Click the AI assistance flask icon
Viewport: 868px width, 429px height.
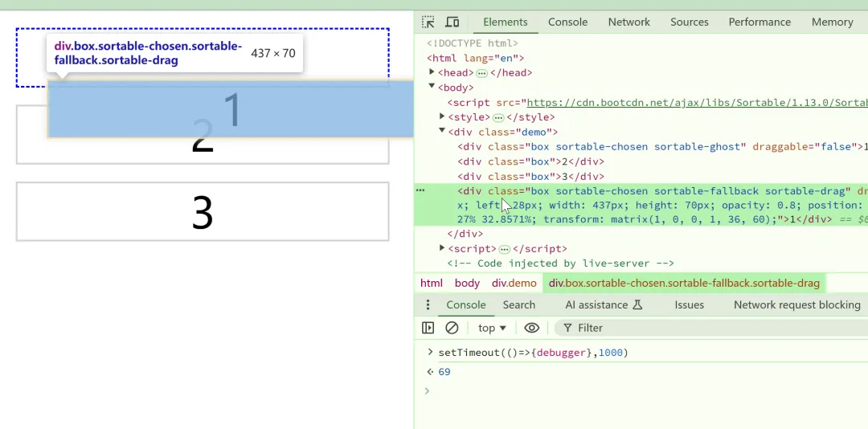(637, 305)
